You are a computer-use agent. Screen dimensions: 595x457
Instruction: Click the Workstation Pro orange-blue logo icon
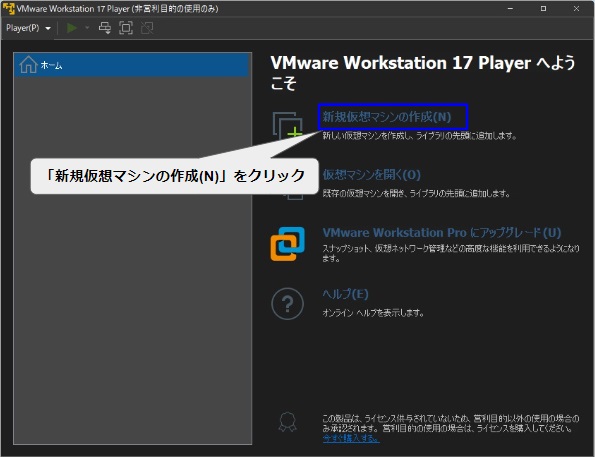point(287,244)
